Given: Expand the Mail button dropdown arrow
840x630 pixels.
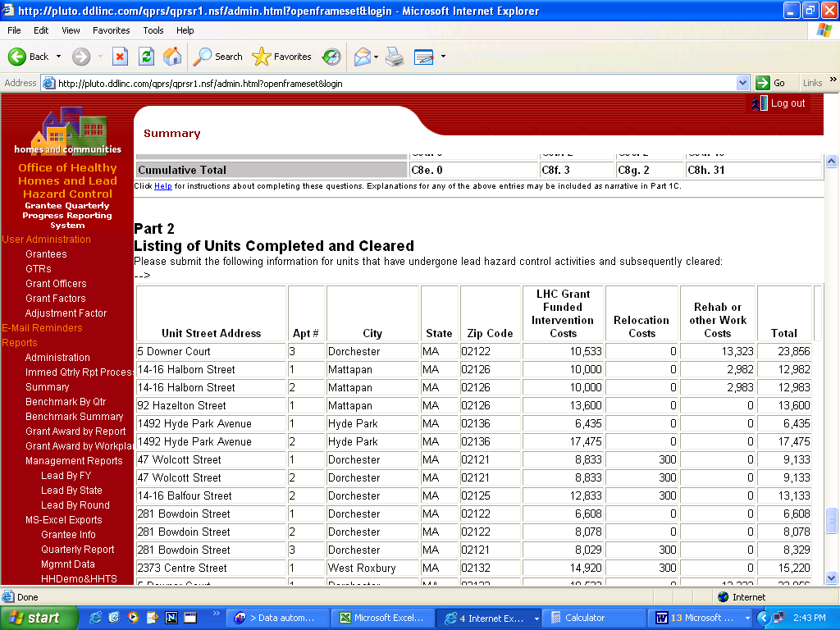Looking at the screenshot, I should coord(375,57).
